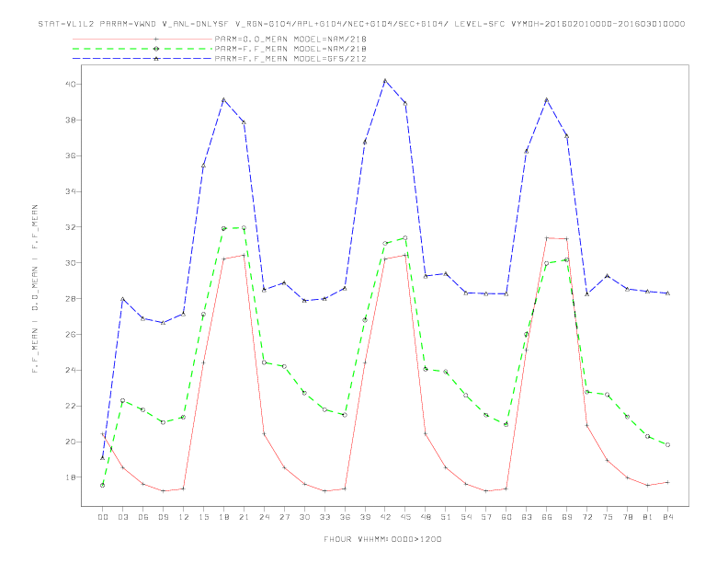This screenshot has height=563, width=728.
Task: Click x-axis tick label 03
Action: [122, 517]
